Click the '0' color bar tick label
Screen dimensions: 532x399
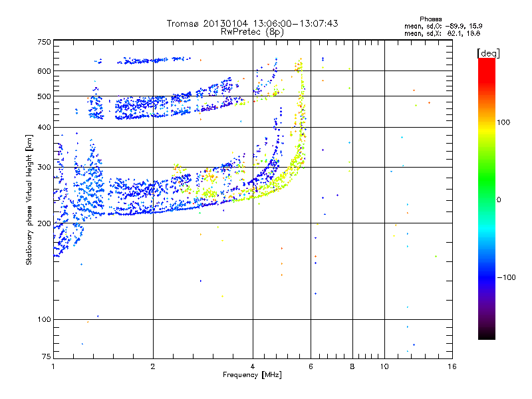click(x=498, y=200)
